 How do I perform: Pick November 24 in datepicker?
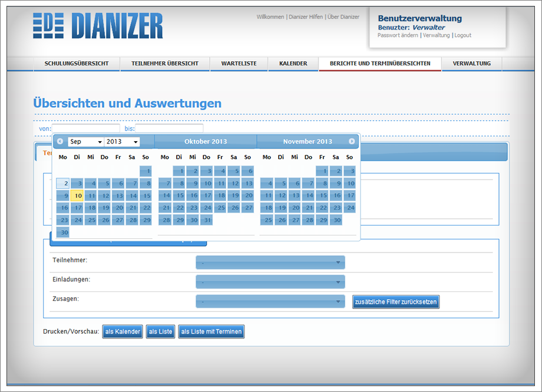click(349, 208)
